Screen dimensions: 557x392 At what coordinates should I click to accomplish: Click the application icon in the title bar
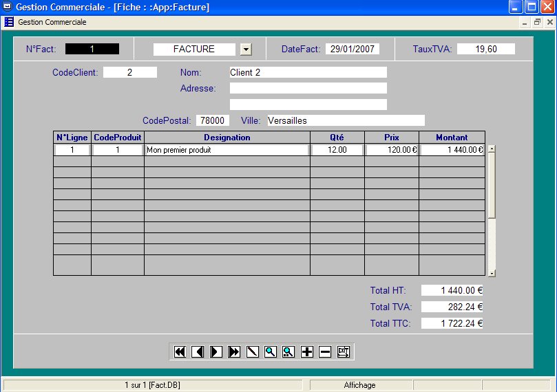7,7
